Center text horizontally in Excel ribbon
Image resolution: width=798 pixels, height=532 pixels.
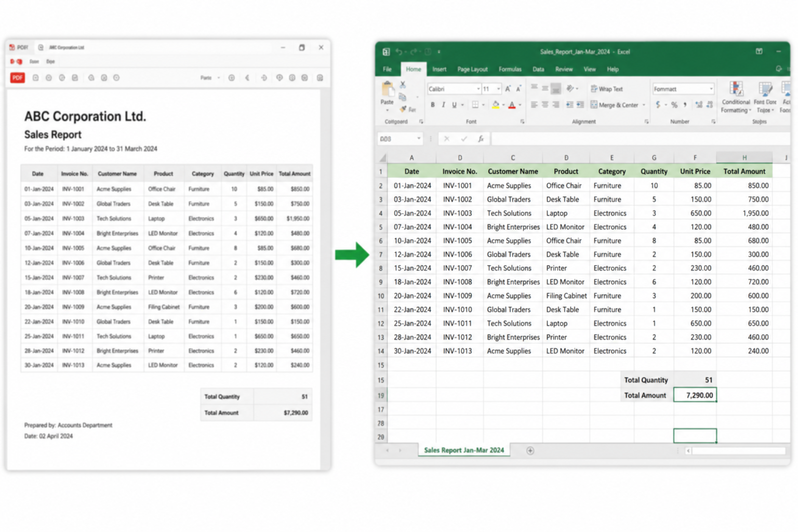(545, 105)
